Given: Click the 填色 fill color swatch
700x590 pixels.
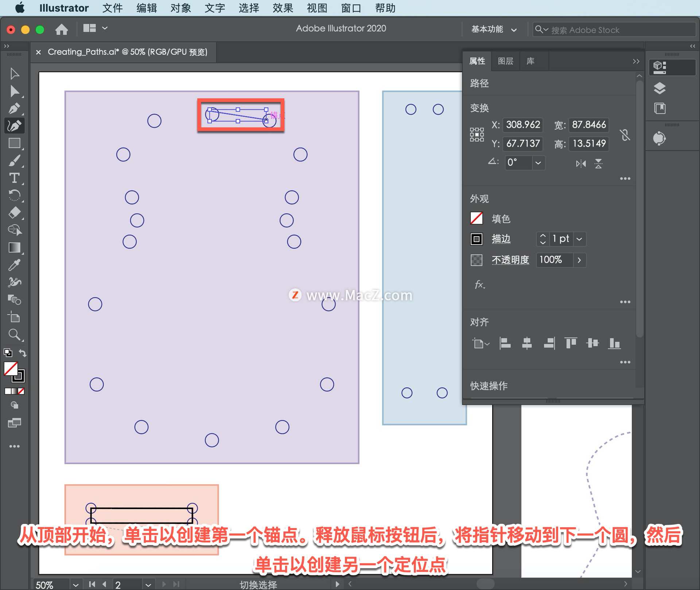Looking at the screenshot, I should (x=477, y=218).
